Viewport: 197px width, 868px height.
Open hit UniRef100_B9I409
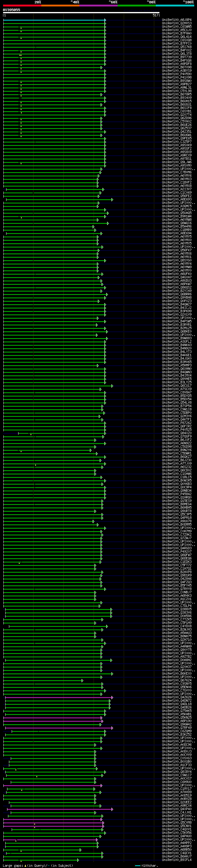pyautogui.click(x=176, y=98)
